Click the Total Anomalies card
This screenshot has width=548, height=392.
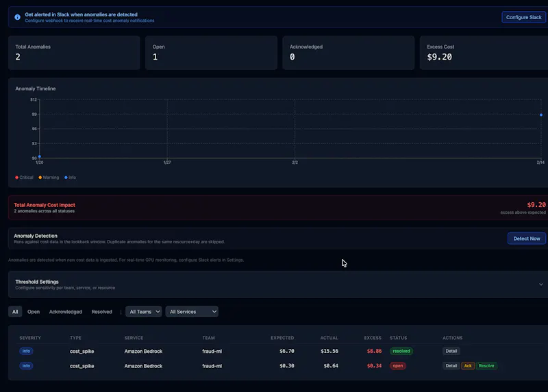(x=74, y=53)
